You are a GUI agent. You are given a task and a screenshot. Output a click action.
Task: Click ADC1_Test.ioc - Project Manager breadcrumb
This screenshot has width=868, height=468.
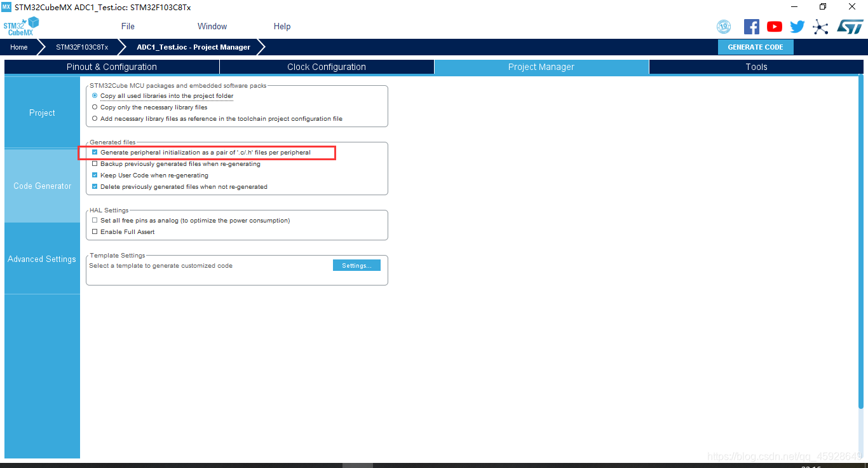pos(193,47)
